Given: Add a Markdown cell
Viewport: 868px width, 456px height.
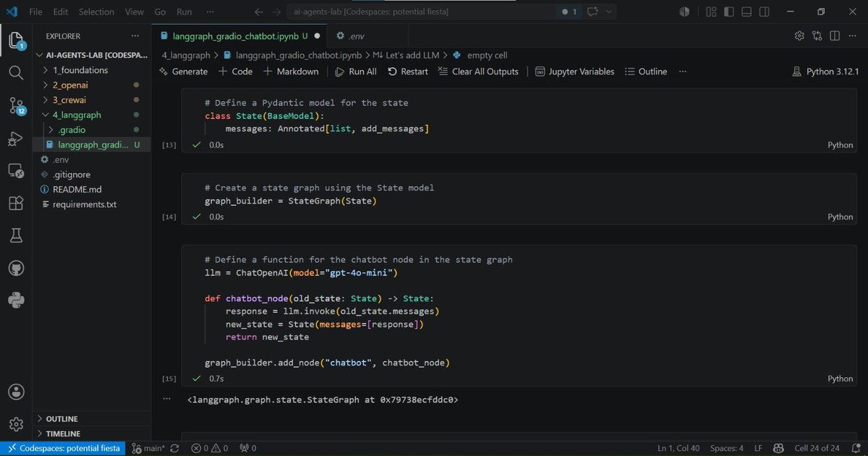Looking at the screenshot, I should [291, 72].
